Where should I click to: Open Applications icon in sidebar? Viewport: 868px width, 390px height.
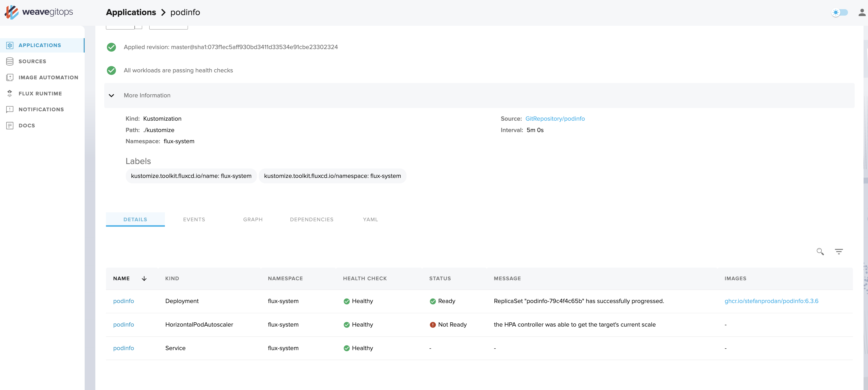coord(10,45)
